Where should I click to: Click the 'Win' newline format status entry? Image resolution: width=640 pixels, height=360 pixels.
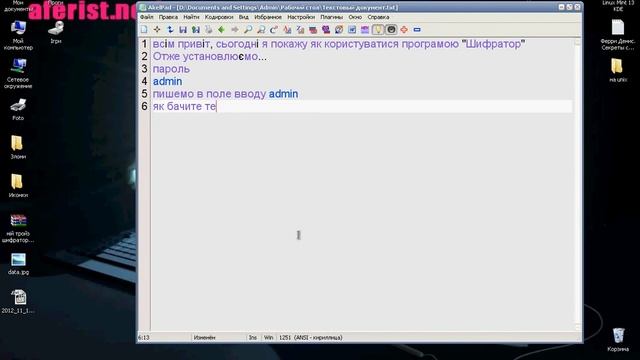point(268,338)
